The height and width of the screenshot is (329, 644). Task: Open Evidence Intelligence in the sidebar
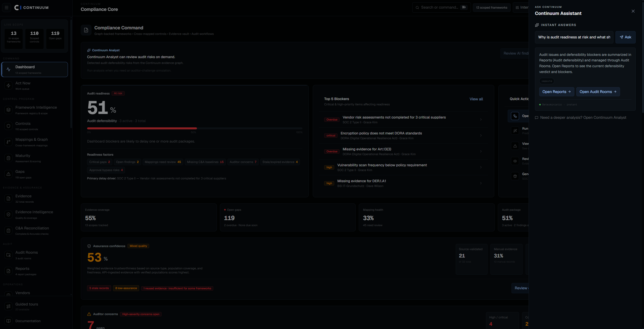(x=35, y=215)
